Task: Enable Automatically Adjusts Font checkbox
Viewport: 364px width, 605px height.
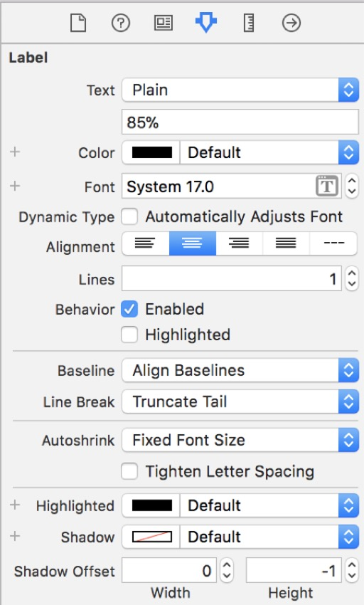Action: coord(129,217)
